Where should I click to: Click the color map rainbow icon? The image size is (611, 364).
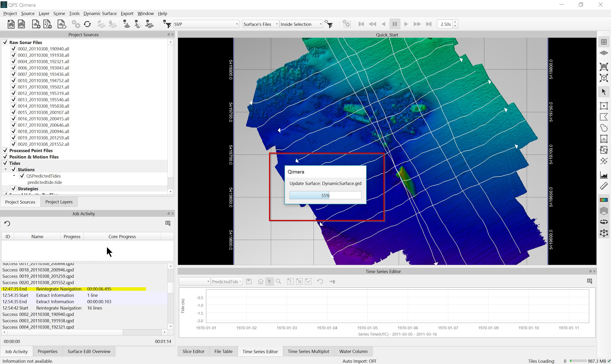click(x=604, y=200)
